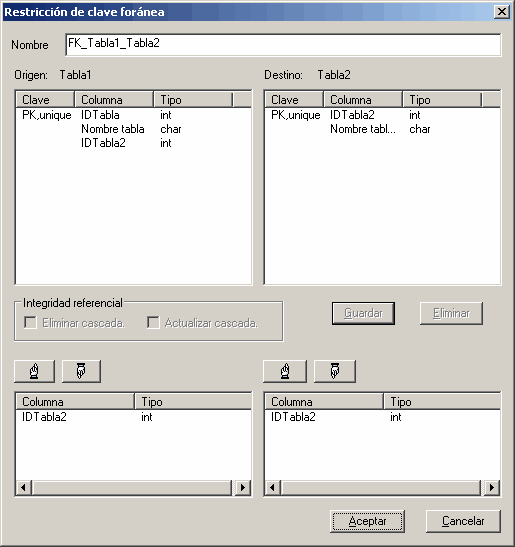Select truncated Nombre tabl... row in Destino list
This screenshot has height=547, width=515.
[x=382, y=129]
